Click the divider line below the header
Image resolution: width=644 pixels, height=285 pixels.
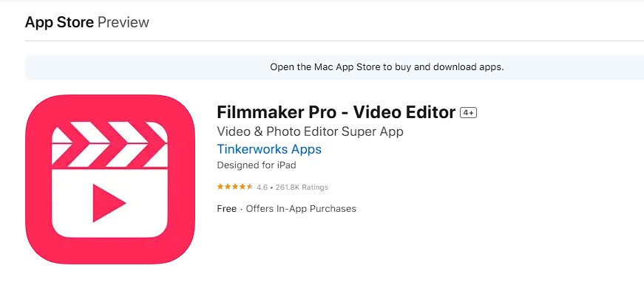coord(334,41)
